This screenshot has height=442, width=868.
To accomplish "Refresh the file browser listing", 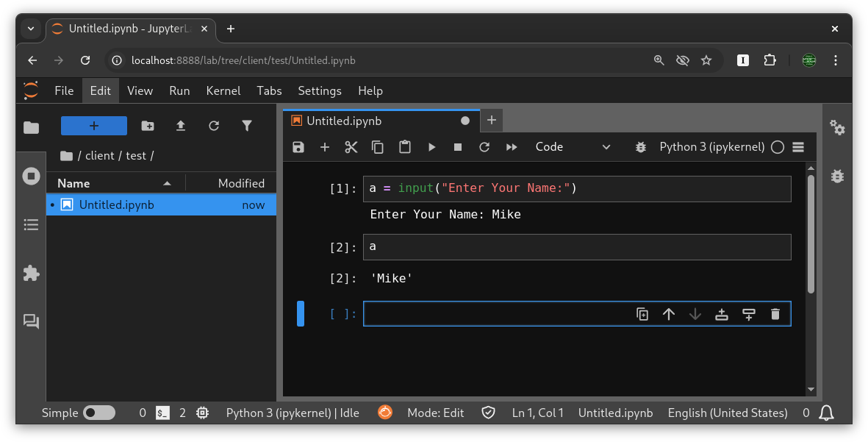I will 214,126.
